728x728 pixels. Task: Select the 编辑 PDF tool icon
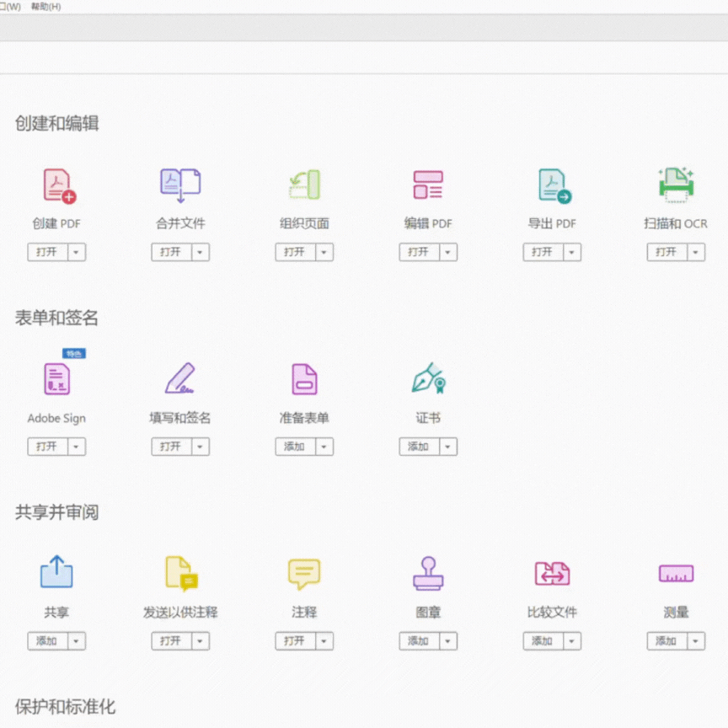tap(427, 185)
